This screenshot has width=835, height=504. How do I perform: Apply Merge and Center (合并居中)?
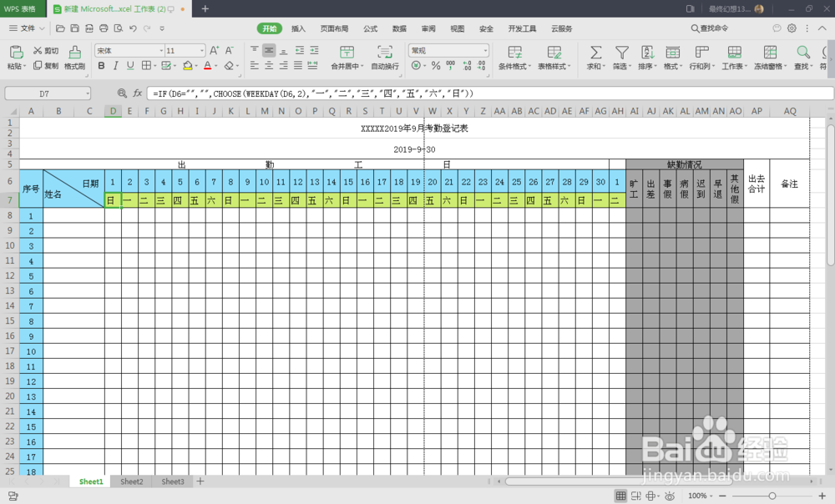[347, 58]
